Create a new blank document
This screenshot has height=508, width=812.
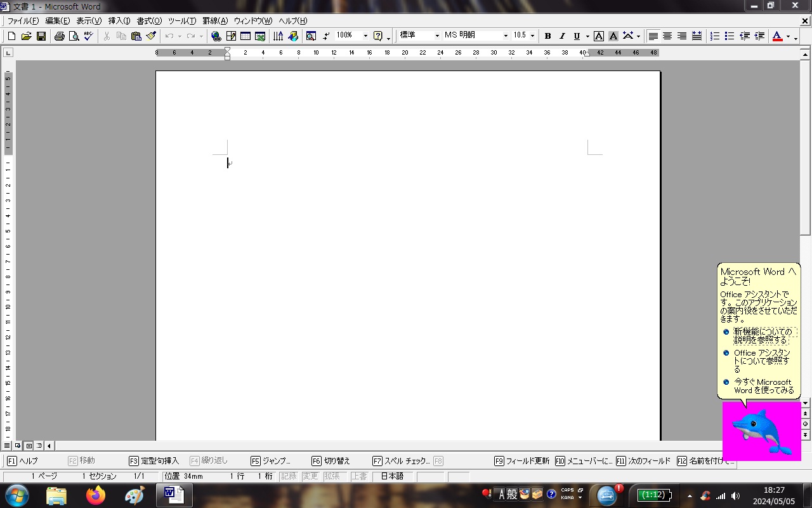11,36
